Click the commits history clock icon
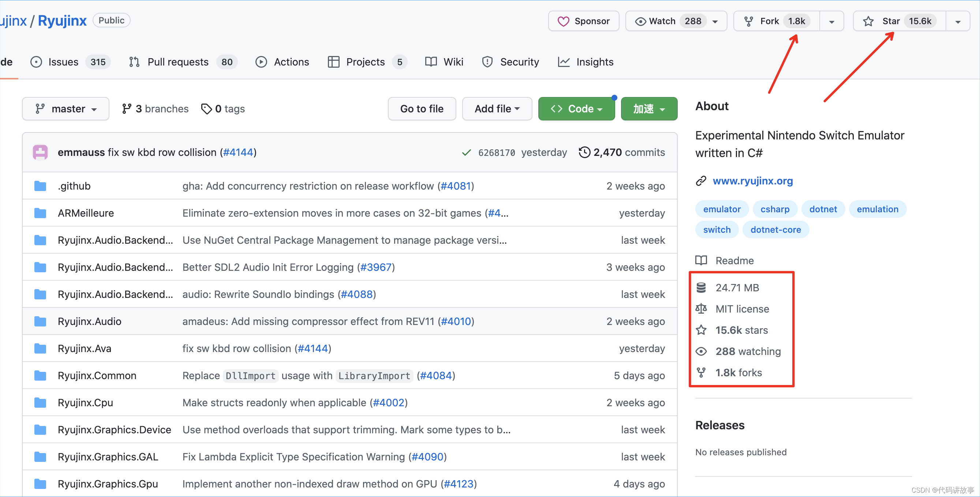Image resolution: width=980 pixels, height=497 pixels. [x=584, y=152]
